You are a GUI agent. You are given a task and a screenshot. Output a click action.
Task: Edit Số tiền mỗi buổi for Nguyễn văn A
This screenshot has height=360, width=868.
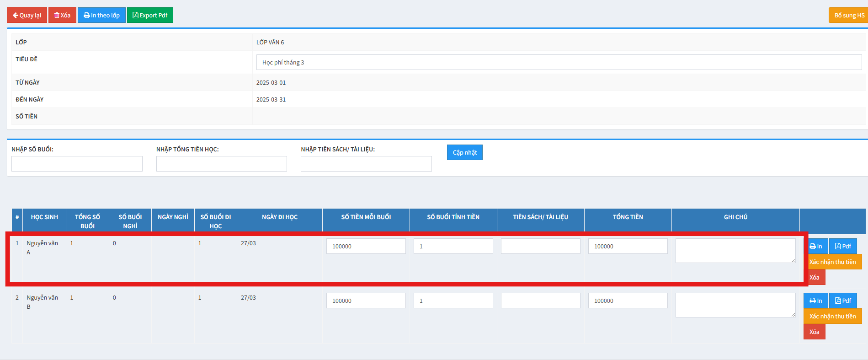(x=366, y=246)
